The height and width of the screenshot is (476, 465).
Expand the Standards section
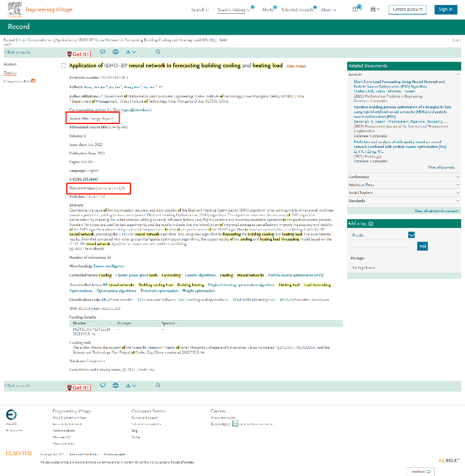(404, 201)
